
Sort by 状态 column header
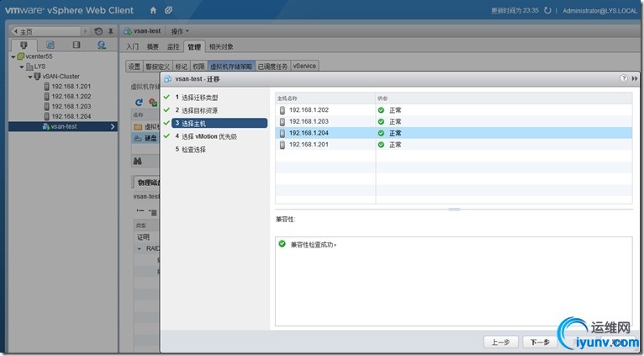pos(504,98)
